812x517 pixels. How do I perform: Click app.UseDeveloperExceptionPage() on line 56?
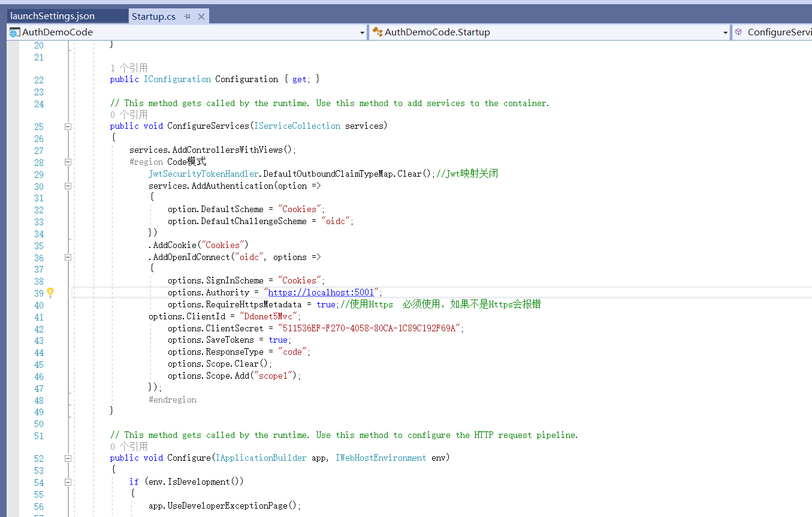coord(225,506)
